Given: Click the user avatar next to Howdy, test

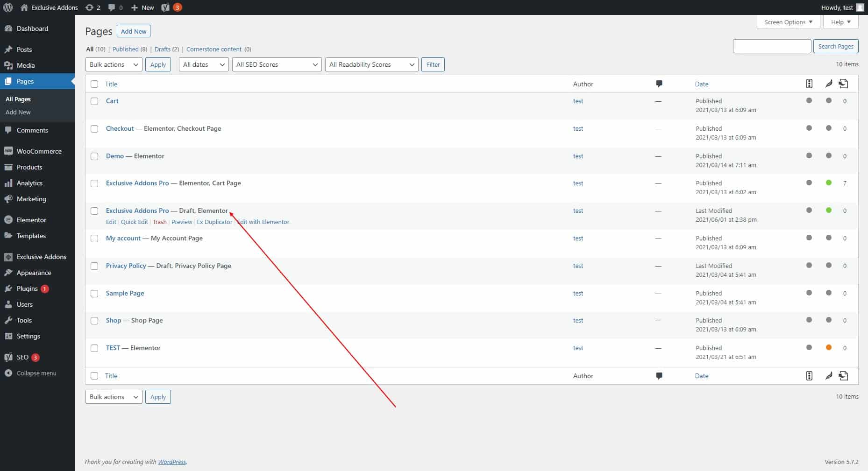Looking at the screenshot, I should pos(860,7).
